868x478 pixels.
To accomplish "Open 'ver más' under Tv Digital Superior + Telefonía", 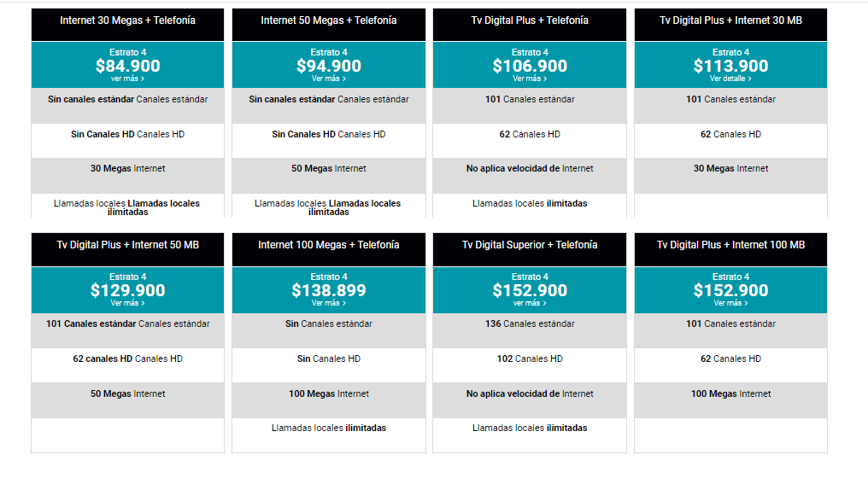I will pyautogui.click(x=529, y=303).
